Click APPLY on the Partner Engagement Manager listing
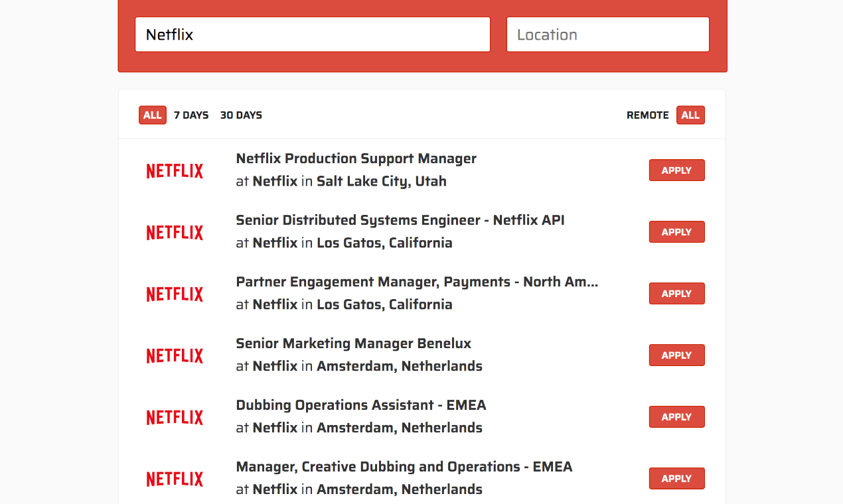 (676, 293)
